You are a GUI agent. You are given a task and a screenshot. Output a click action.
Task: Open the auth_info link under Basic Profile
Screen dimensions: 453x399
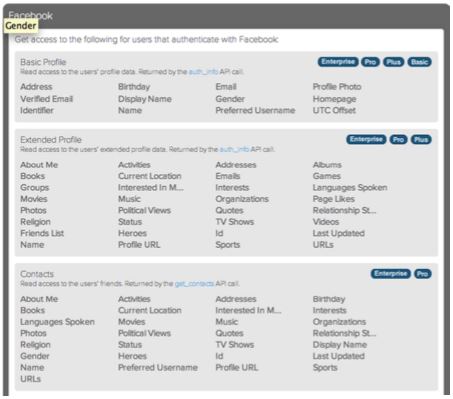(203, 72)
